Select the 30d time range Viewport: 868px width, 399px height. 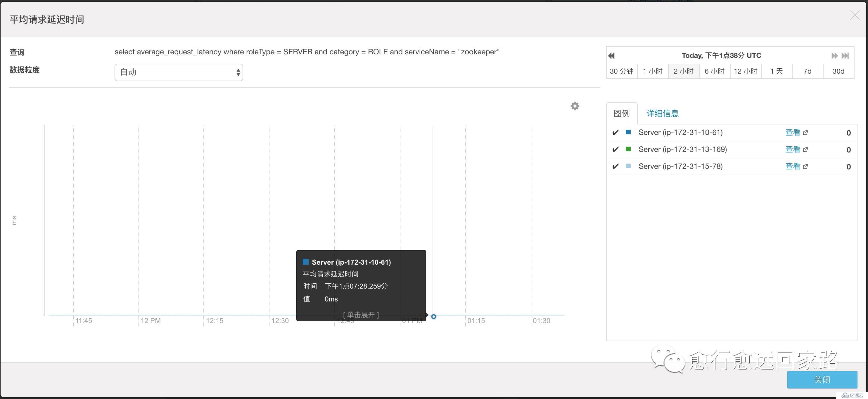coord(839,71)
